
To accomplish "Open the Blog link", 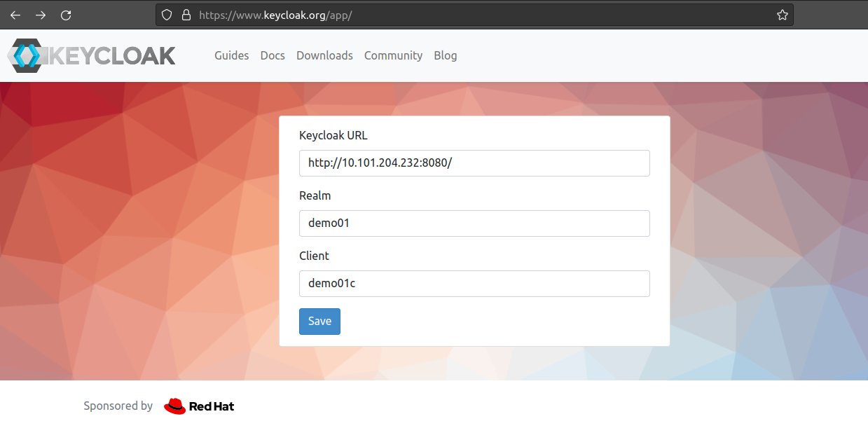I will click(x=445, y=55).
